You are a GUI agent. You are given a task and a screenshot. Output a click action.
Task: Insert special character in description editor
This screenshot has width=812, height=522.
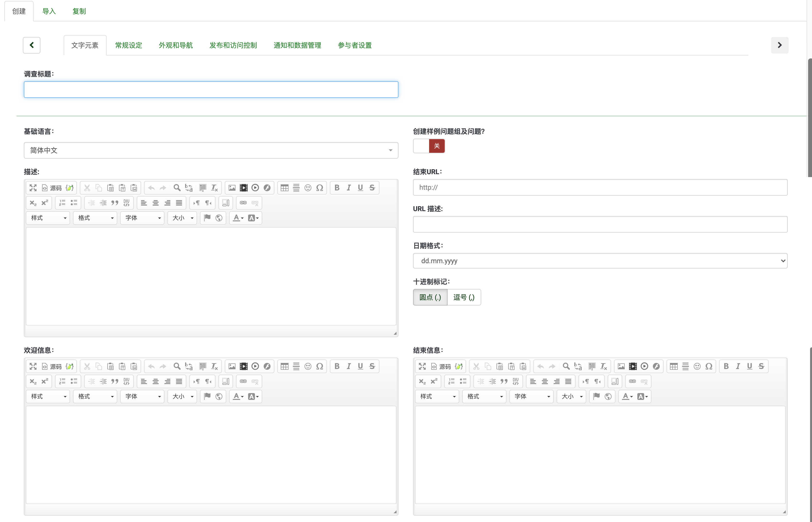click(320, 188)
